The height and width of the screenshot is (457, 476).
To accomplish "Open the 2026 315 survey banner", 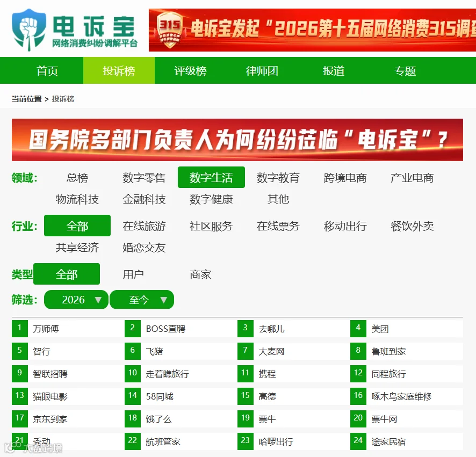I will (x=312, y=30).
